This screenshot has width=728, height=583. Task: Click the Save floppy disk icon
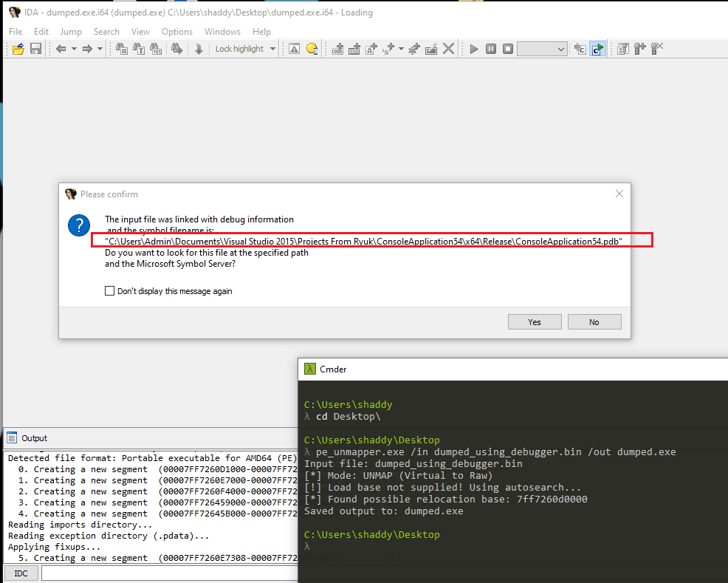[35, 49]
